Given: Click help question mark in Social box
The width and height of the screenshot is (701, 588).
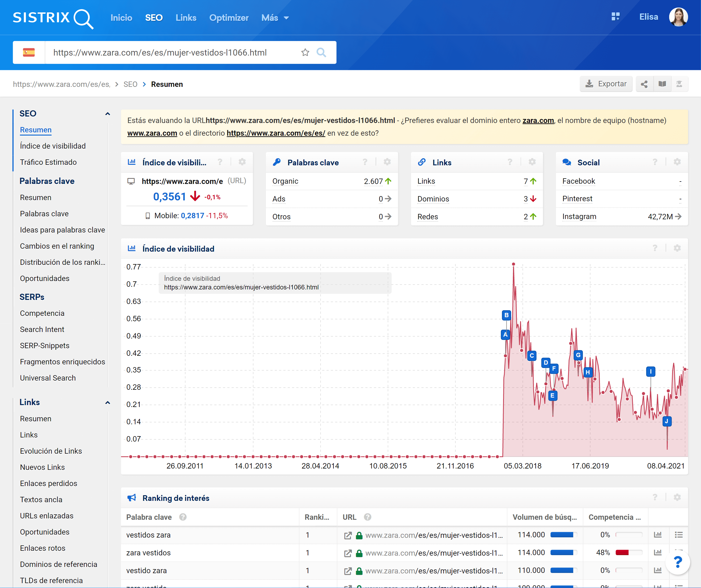Looking at the screenshot, I should tap(655, 162).
